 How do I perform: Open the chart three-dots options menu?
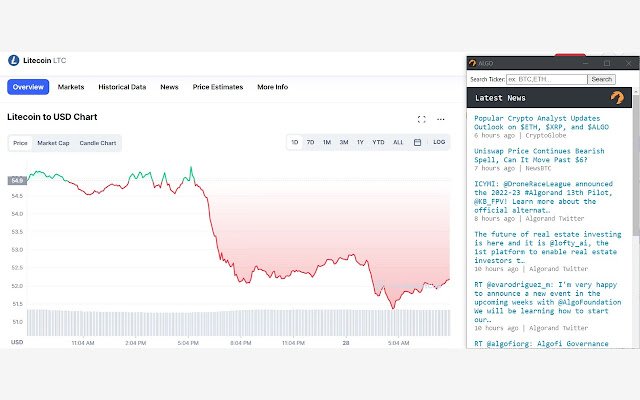tap(440, 119)
